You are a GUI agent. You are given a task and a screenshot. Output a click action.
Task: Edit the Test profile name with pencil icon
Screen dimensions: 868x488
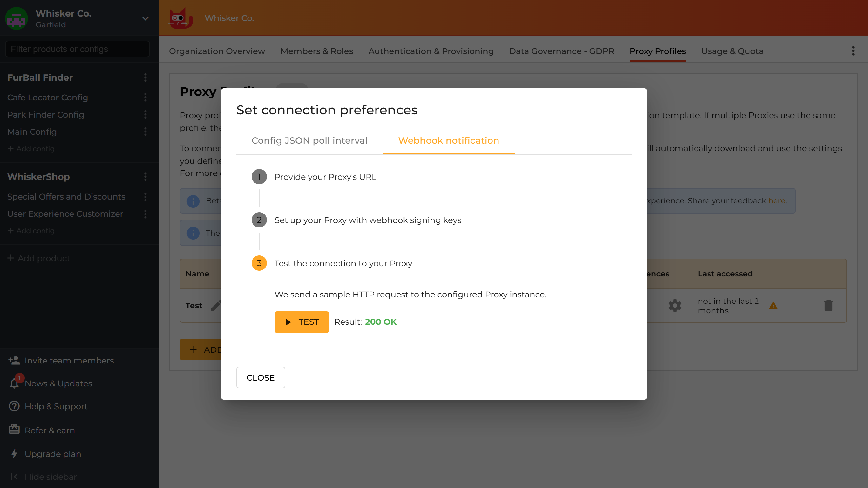pyautogui.click(x=216, y=305)
